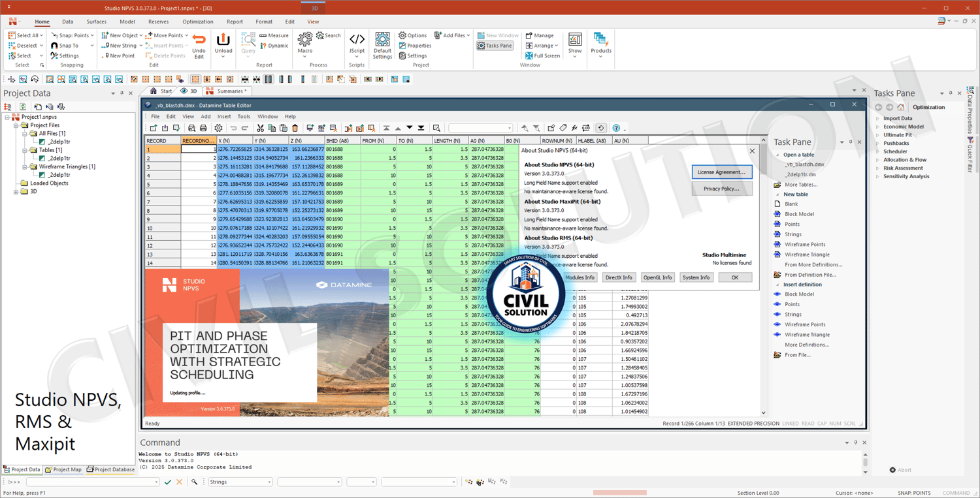The height and width of the screenshot is (498, 980).
Task: Collapse the Tables [1] node
Action: click(25, 150)
